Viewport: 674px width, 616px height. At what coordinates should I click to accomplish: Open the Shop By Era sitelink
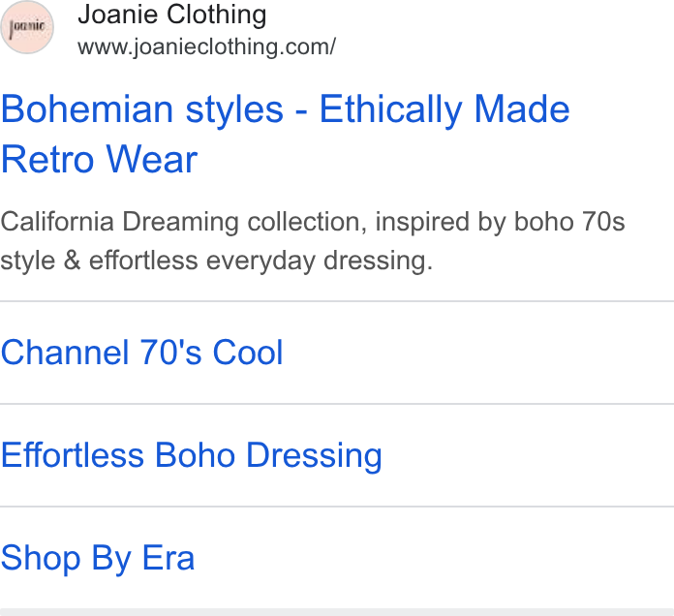coord(98,559)
